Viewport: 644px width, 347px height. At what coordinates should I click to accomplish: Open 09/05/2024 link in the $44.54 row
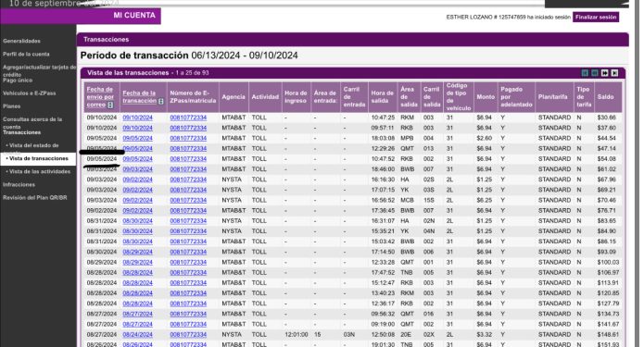click(x=137, y=138)
